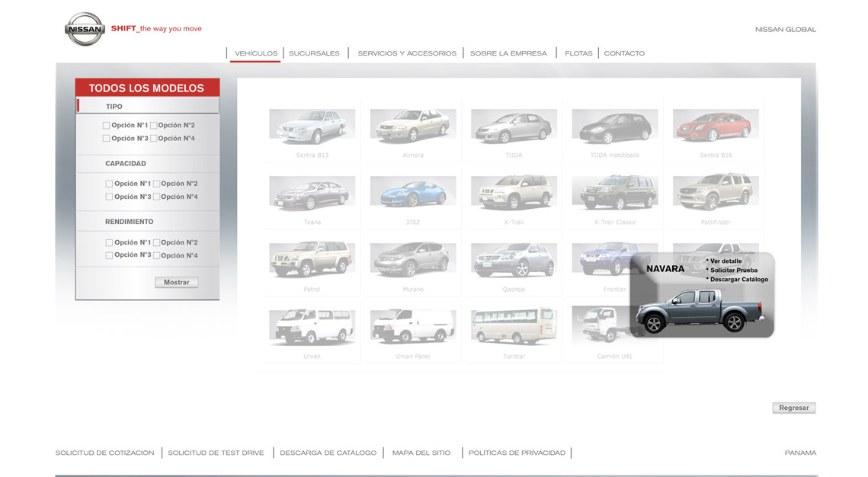This screenshot has height=477, width=868.
Task: Click the RENDIMIENTO filter heading
Action: coord(129,222)
